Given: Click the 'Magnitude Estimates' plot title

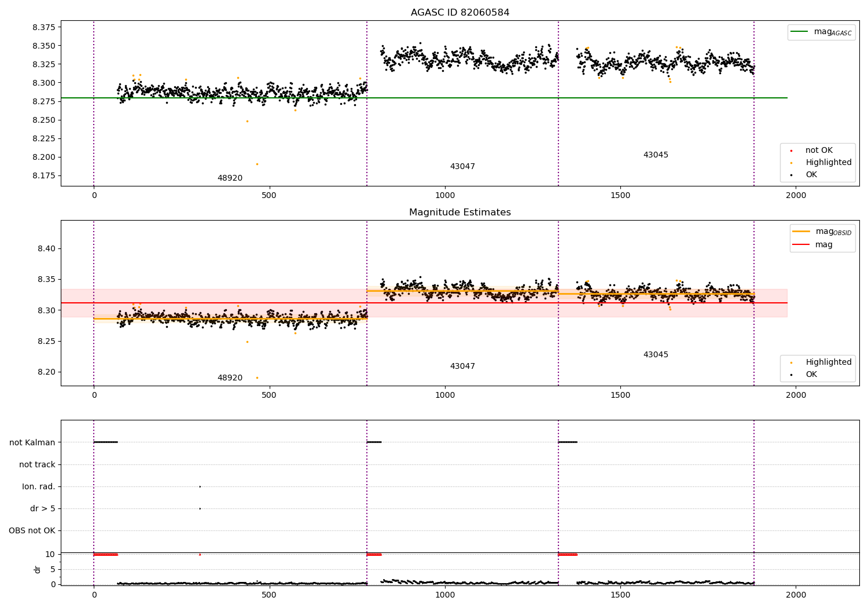Looking at the screenshot, I should point(460,213).
